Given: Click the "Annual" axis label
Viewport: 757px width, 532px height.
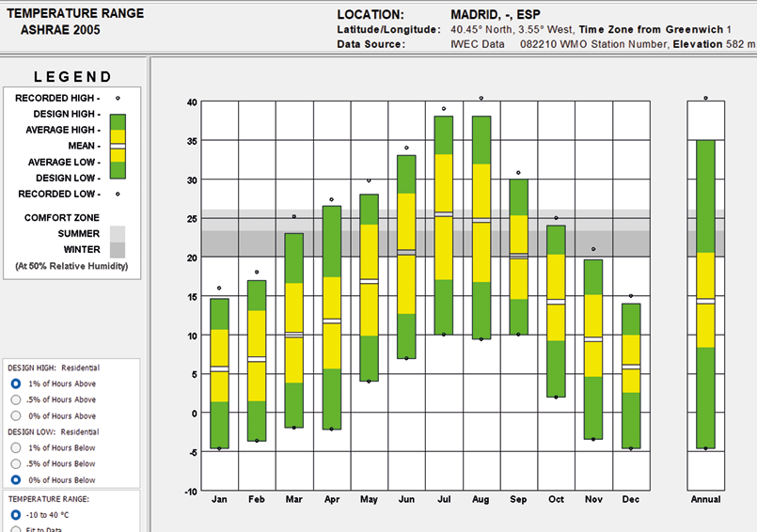Looking at the screenshot, I should pos(705,500).
